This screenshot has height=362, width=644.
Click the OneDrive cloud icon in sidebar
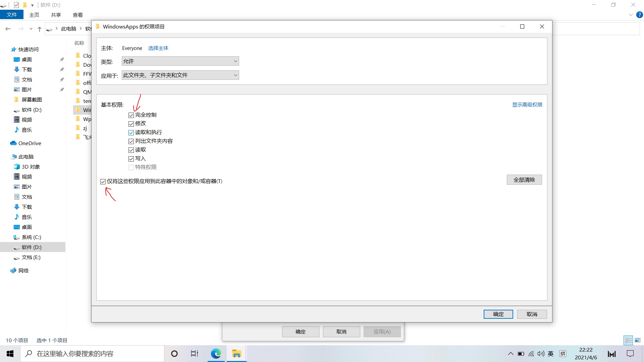click(13, 143)
